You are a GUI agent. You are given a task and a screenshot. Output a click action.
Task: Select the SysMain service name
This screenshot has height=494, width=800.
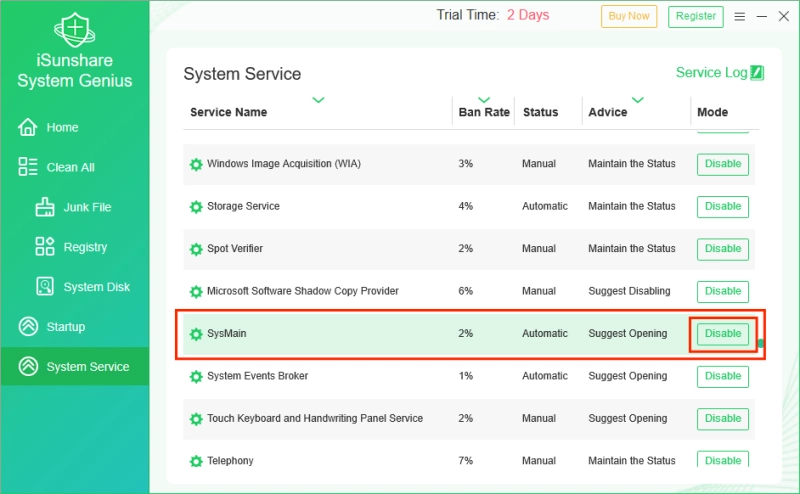(227, 334)
